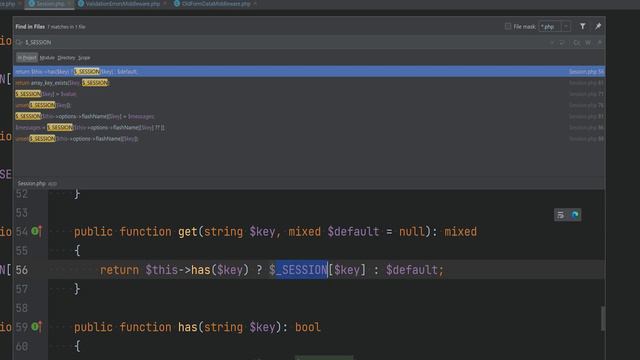Click the Session.php preview file label
Image resolution: width=640 pixels, height=360 pixels.
(31, 184)
